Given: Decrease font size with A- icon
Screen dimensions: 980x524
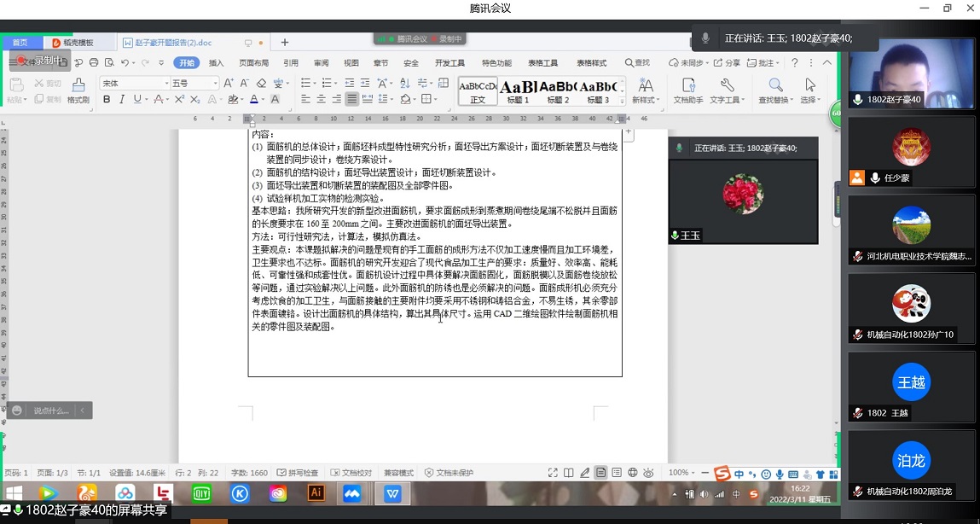Looking at the screenshot, I should pyautogui.click(x=245, y=83).
